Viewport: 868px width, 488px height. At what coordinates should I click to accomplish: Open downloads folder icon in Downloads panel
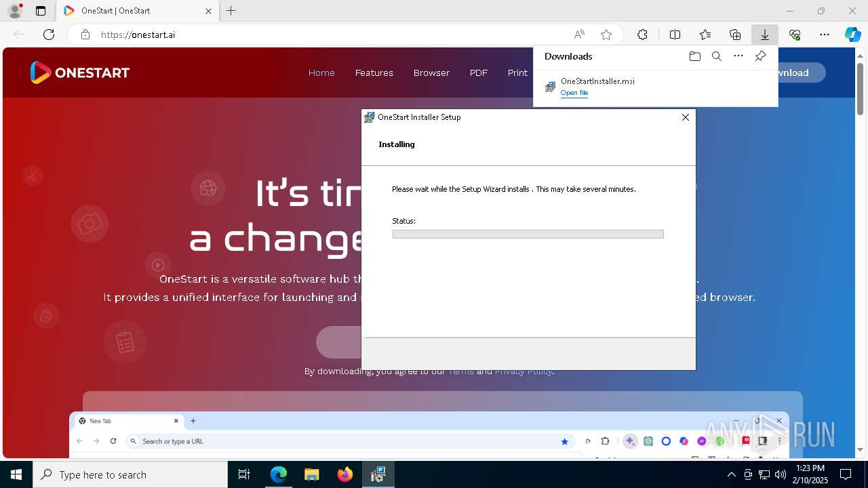694,56
